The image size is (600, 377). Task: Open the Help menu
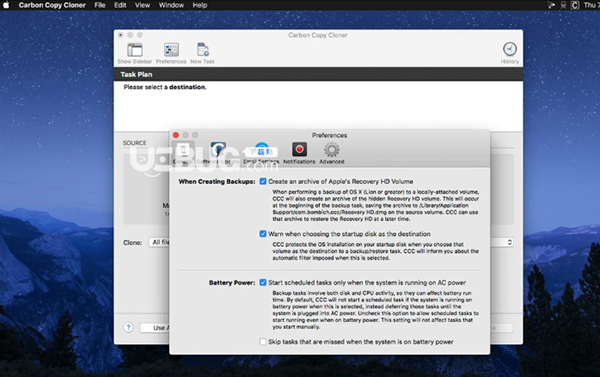click(x=200, y=5)
